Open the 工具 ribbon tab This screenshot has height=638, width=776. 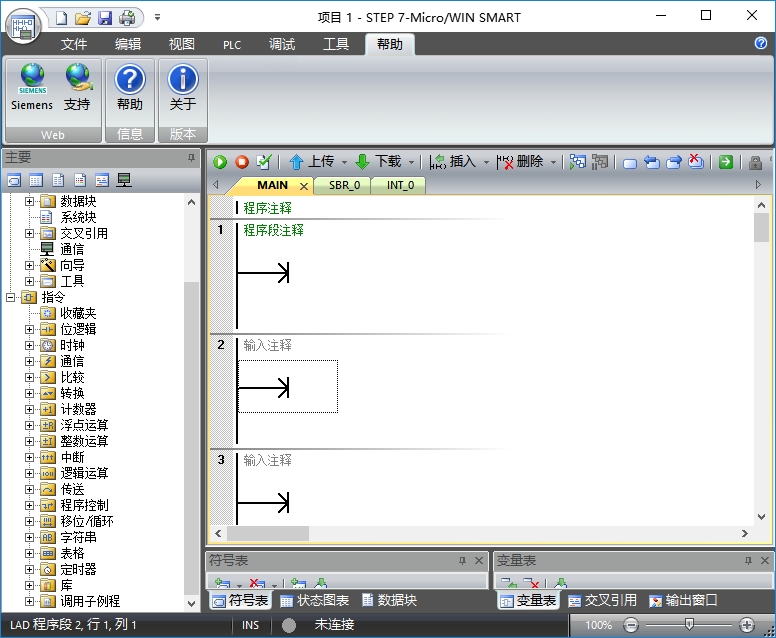click(x=336, y=45)
